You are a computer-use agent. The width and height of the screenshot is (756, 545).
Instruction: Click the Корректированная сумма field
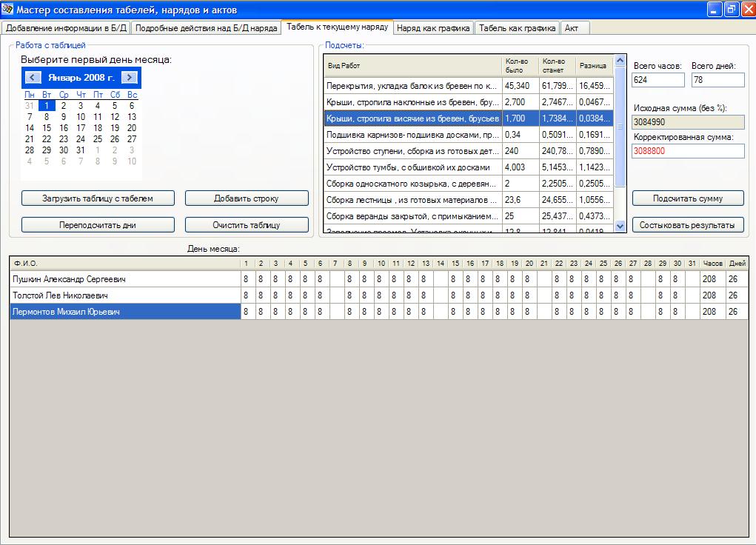688,151
